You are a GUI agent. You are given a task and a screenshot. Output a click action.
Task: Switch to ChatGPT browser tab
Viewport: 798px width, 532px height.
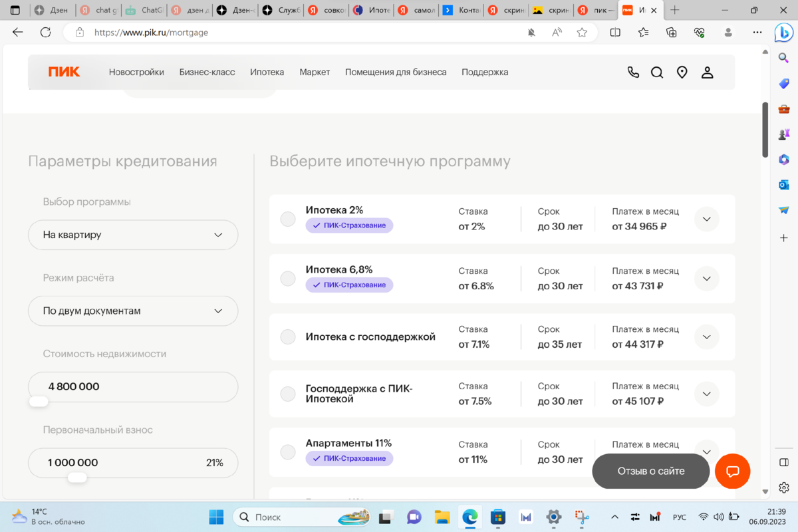(x=144, y=10)
